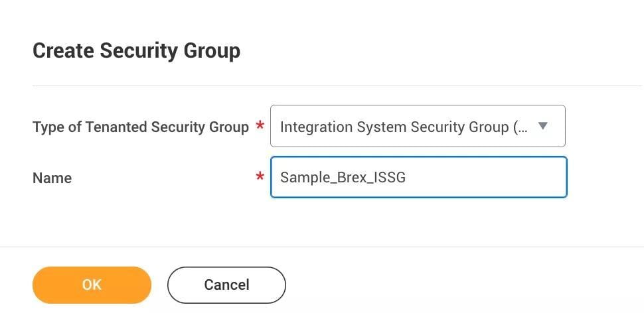
Task: Click the "Type of Tenanted Security Group" label
Action: coord(141,127)
